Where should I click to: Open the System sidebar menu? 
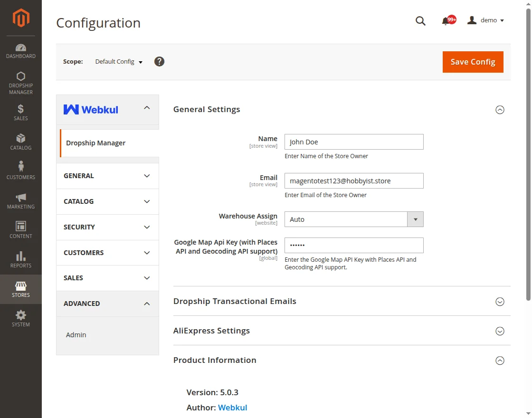coord(21,319)
